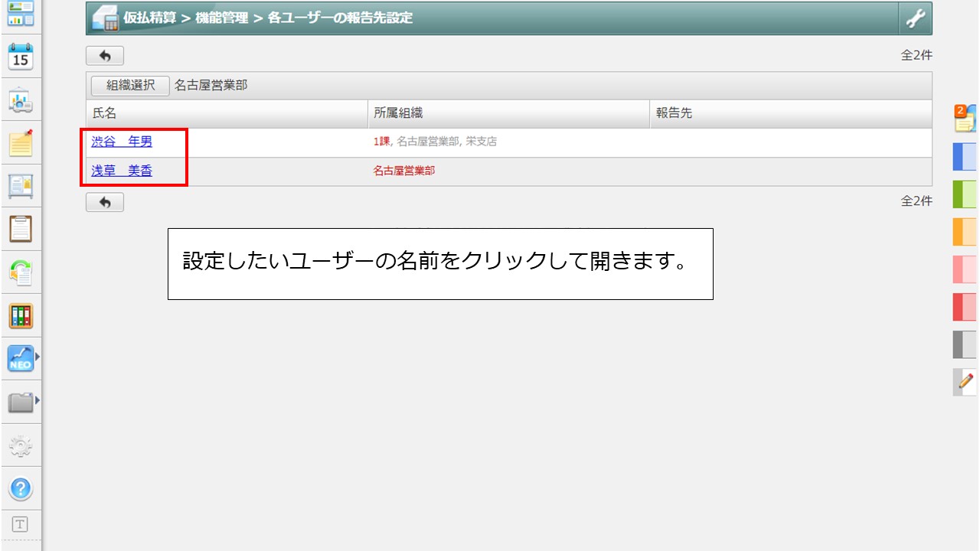Click the 仮払精算 breadcrumb in the header
980x551 pixels.
150,18
